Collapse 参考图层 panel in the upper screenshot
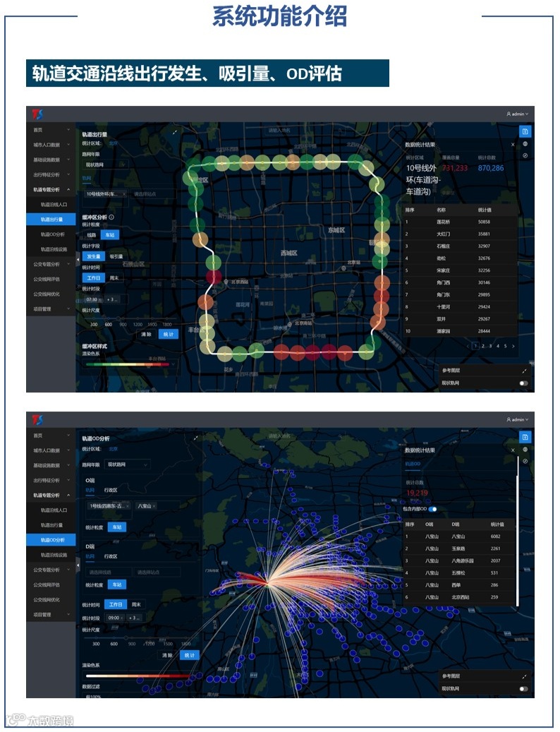The height and width of the screenshot is (732, 560). coord(524,371)
